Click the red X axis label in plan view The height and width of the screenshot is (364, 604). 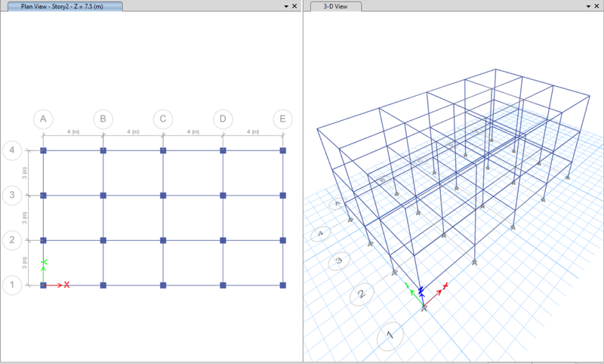[66, 285]
